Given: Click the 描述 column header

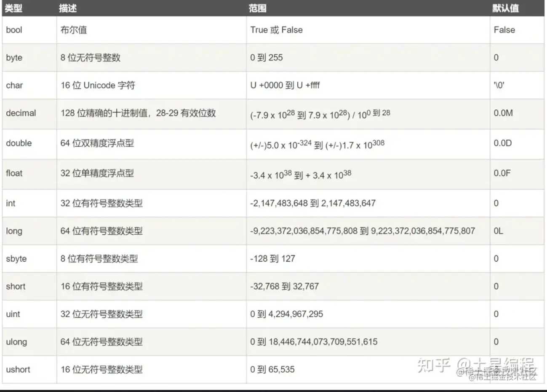Looking at the screenshot, I should 68,8.
